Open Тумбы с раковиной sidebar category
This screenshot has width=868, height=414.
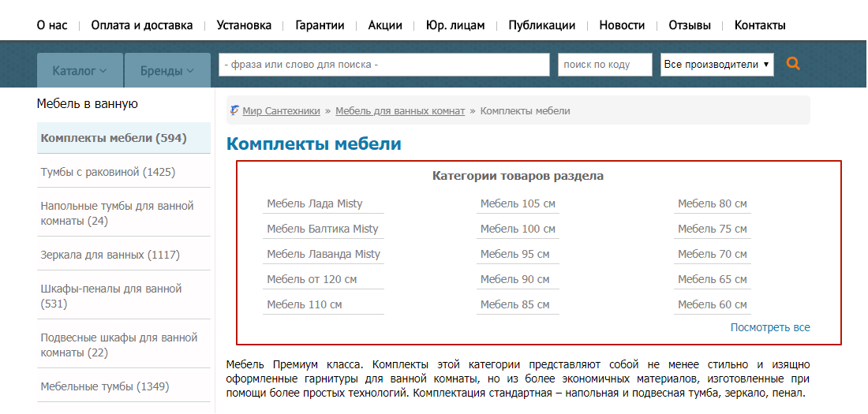(108, 172)
